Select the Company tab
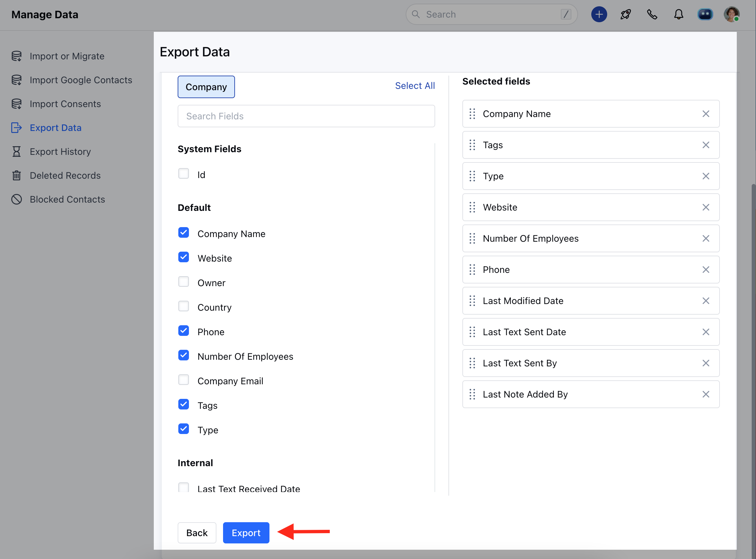756x559 pixels. click(206, 87)
